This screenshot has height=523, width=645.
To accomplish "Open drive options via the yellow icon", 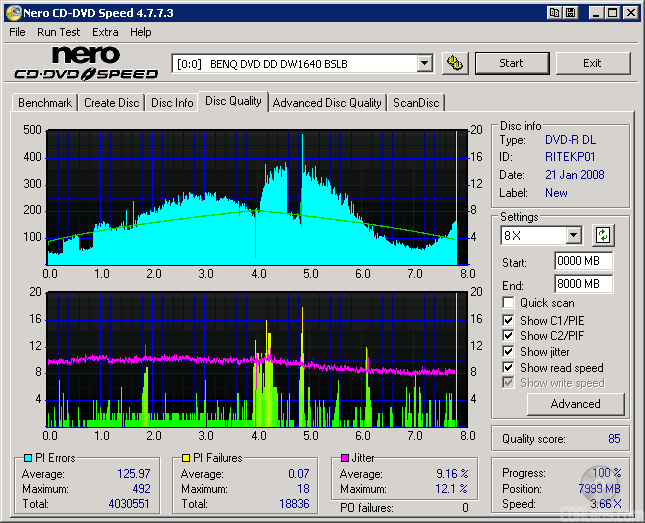I will coord(455,63).
